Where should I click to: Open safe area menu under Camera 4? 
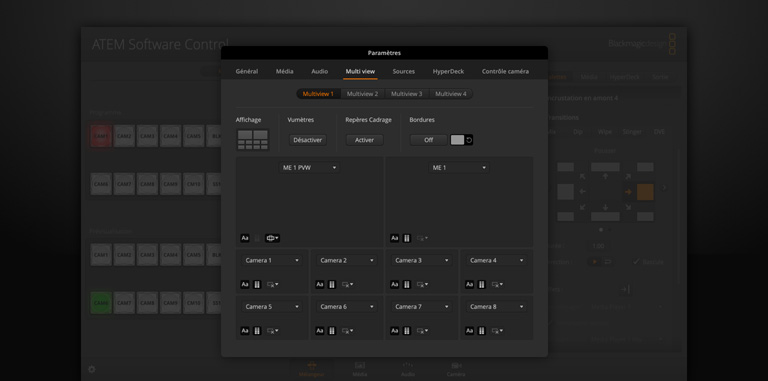pyautogui.click(x=497, y=284)
